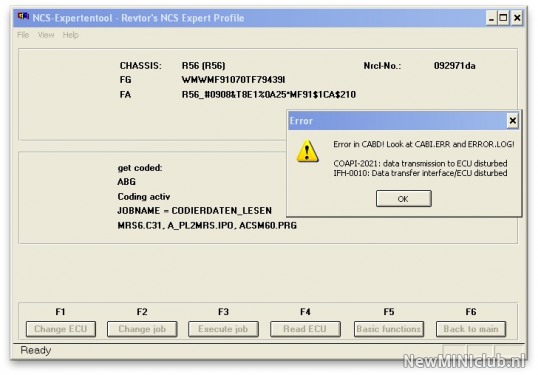
Task: Click the Ready status bar text
Action: (36, 350)
